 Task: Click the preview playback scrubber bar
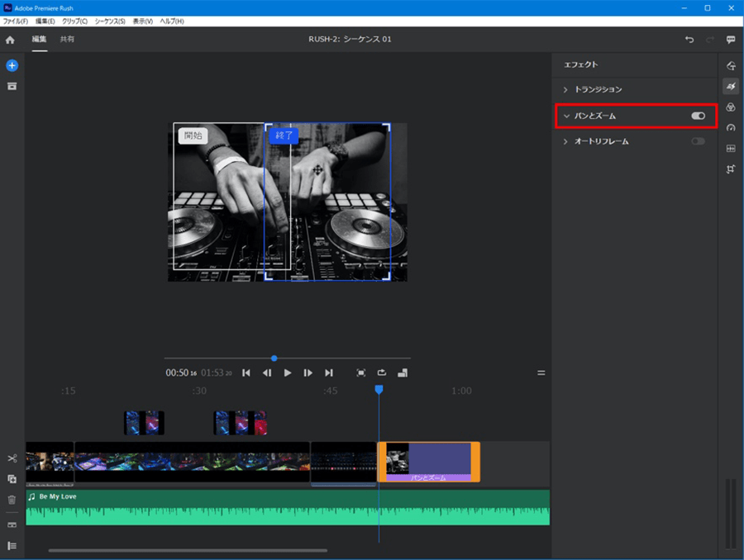point(331,358)
